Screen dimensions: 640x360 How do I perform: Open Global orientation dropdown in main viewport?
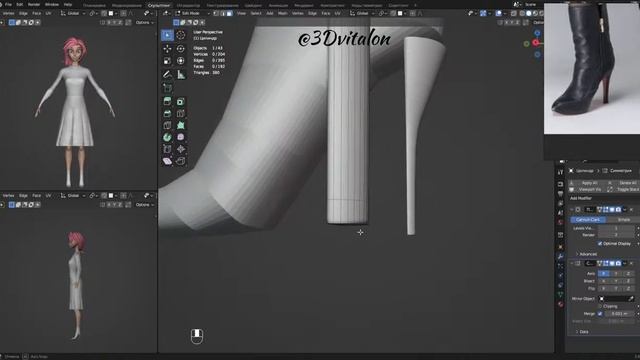361,13
